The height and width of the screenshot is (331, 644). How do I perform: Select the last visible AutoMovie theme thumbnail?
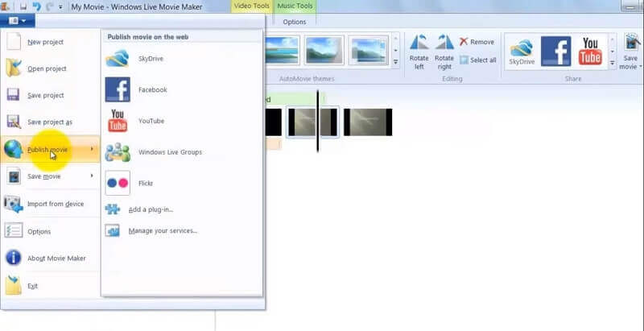pos(369,50)
